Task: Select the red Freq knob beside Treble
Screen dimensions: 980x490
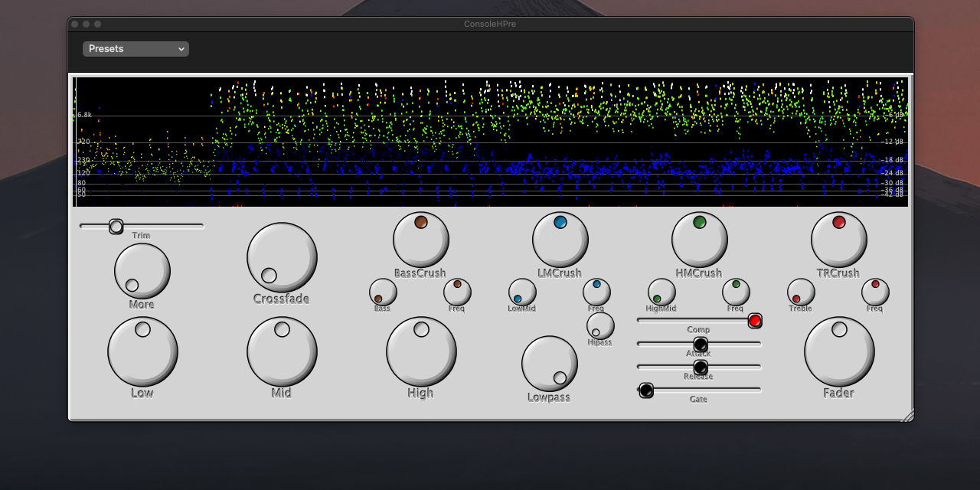Action: click(x=876, y=292)
